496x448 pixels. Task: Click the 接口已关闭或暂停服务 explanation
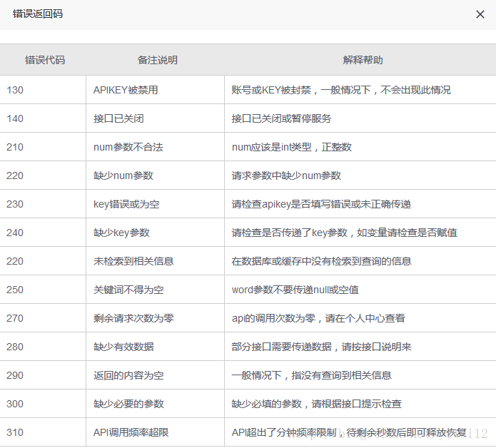click(281, 118)
